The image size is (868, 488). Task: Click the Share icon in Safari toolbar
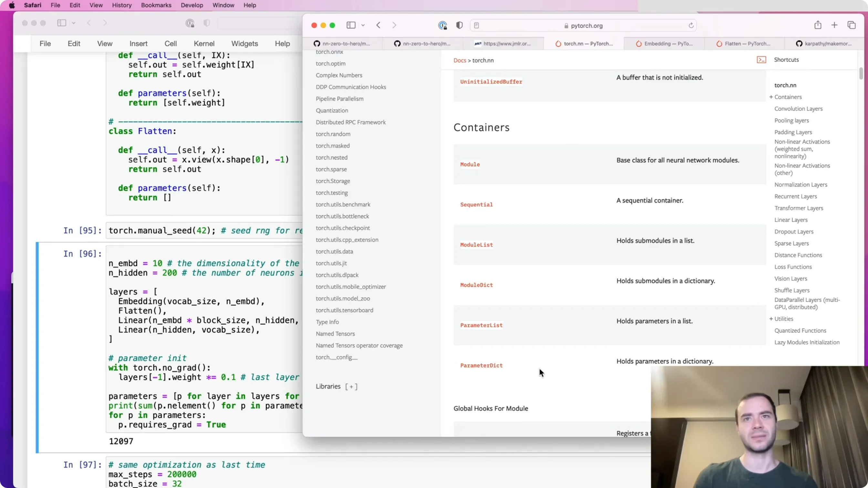pyautogui.click(x=818, y=25)
